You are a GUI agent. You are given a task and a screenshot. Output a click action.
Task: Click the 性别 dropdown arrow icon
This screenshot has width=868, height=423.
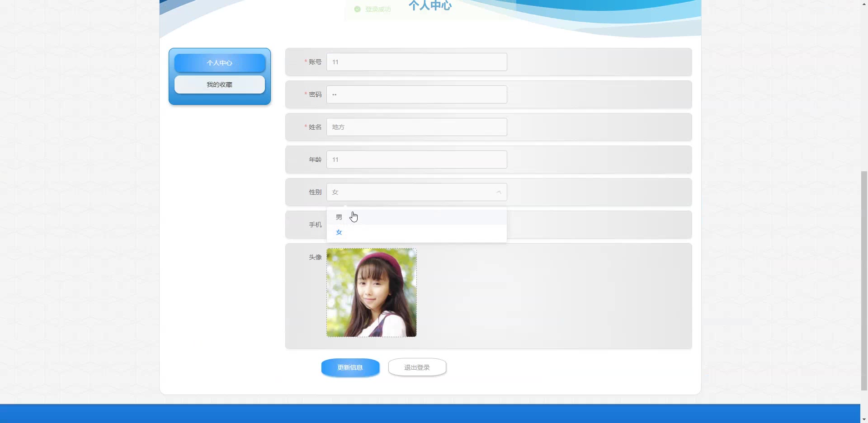(499, 192)
